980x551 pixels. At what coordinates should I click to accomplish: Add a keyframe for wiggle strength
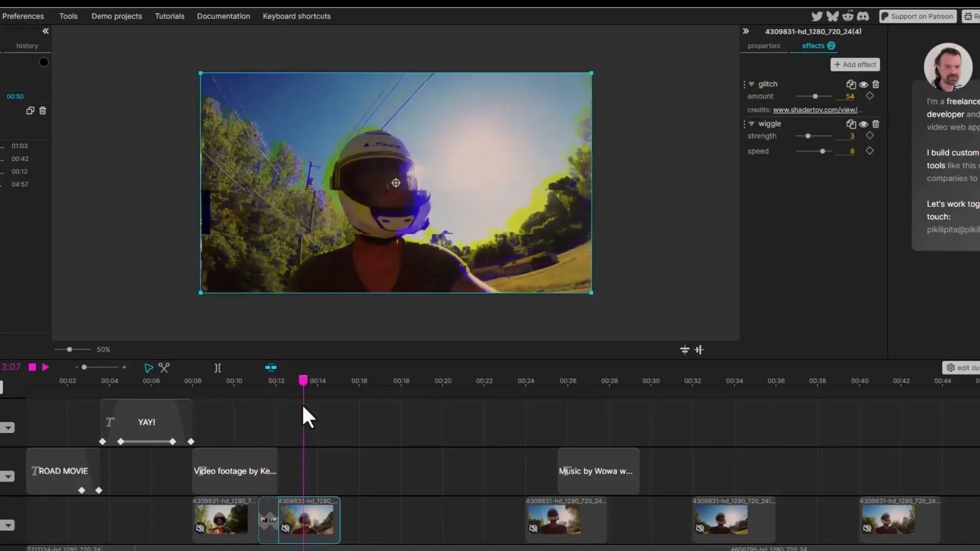point(870,136)
